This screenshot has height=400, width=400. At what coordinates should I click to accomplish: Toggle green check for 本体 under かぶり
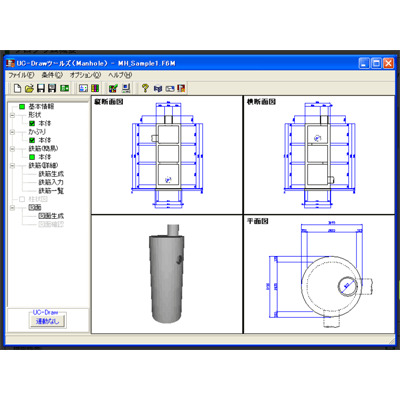coord(32,140)
